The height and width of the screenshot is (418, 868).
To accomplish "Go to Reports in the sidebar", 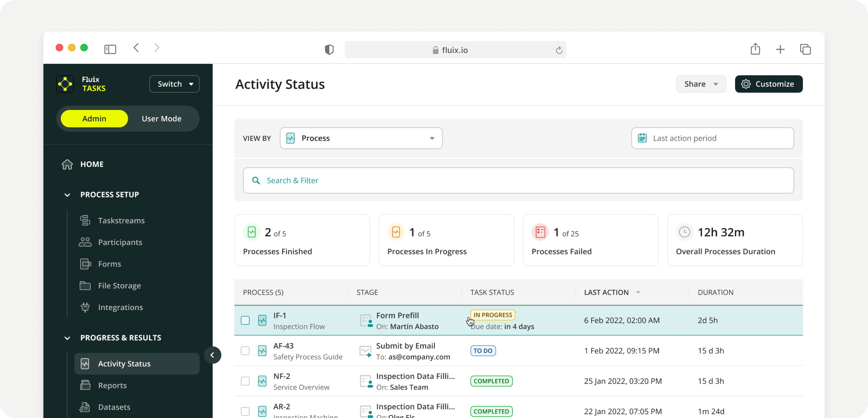I will click(112, 385).
